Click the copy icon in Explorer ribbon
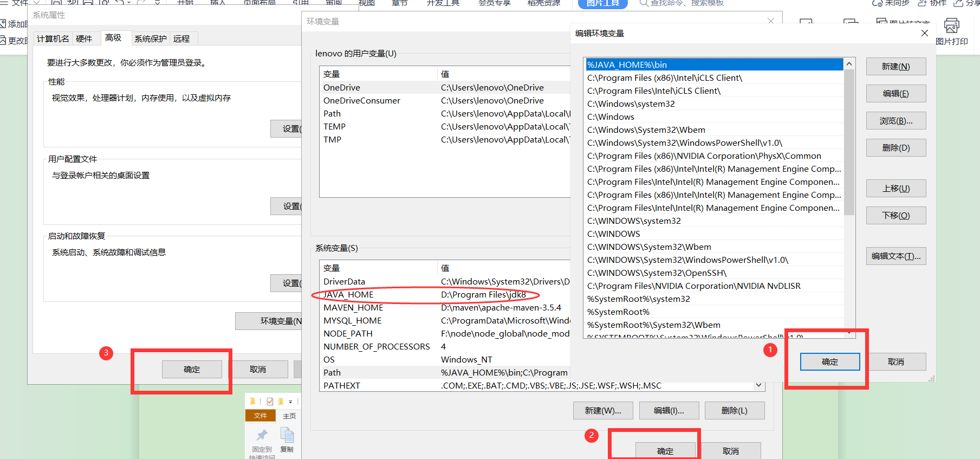Image resolution: width=980 pixels, height=459 pixels. tap(287, 435)
